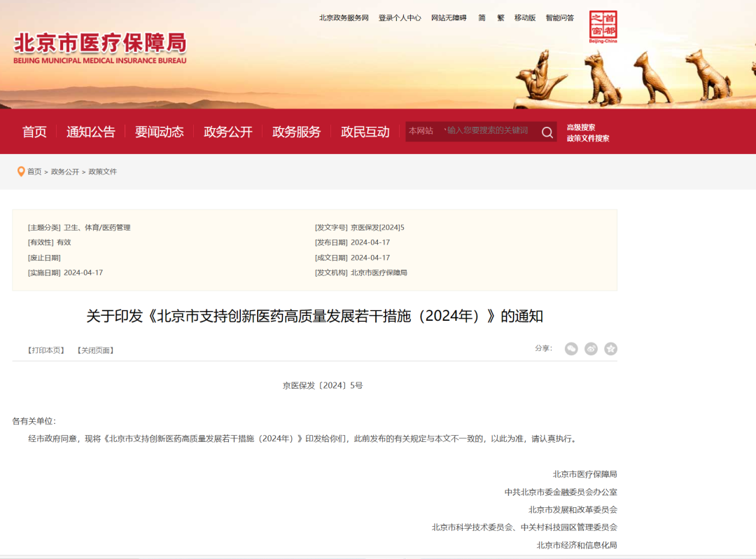Open the 要闻动态 navigation tab

159,132
